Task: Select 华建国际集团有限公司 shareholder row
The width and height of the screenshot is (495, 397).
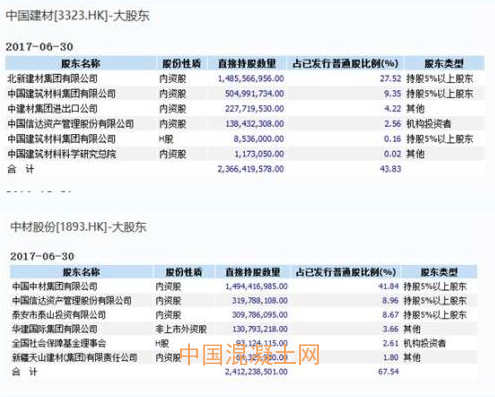Action: pos(244,329)
